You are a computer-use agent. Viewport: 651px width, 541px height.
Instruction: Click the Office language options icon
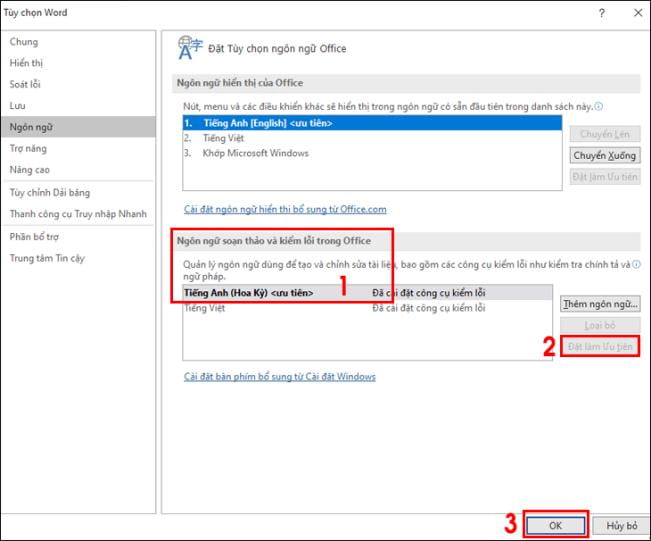coord(190,48)
